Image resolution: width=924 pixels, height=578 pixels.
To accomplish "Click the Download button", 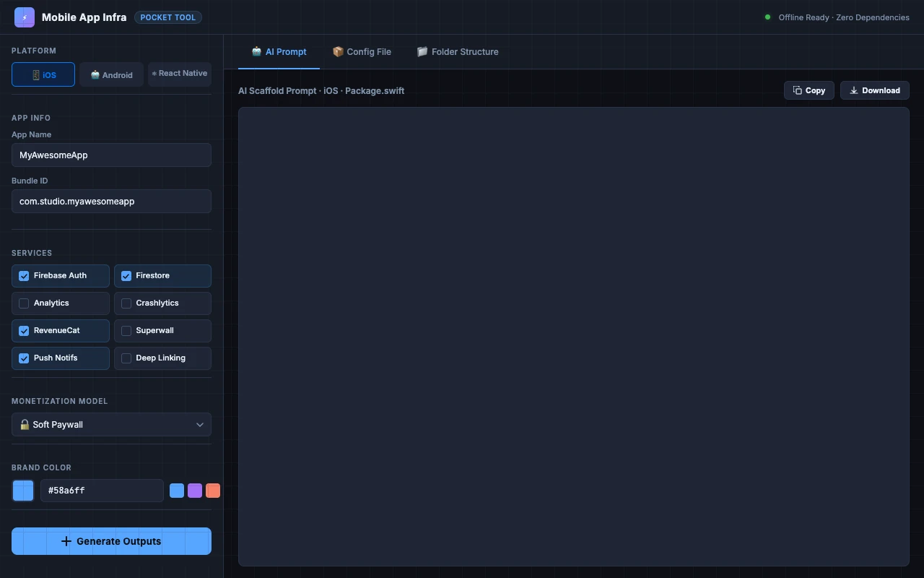I will tap(874, 90).
